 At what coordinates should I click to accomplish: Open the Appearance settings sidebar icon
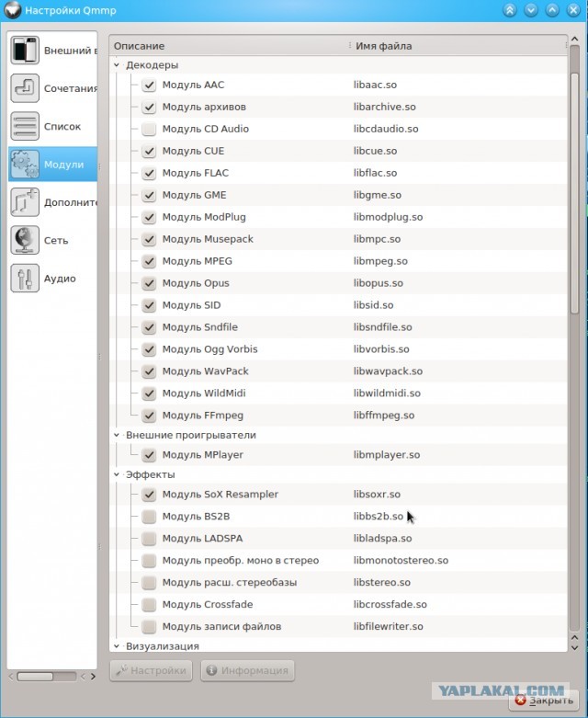(25, 51)
